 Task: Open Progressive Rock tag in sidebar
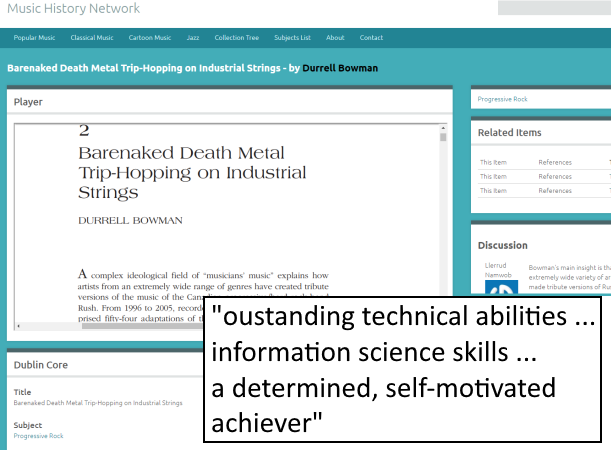[x=502, y=99]
